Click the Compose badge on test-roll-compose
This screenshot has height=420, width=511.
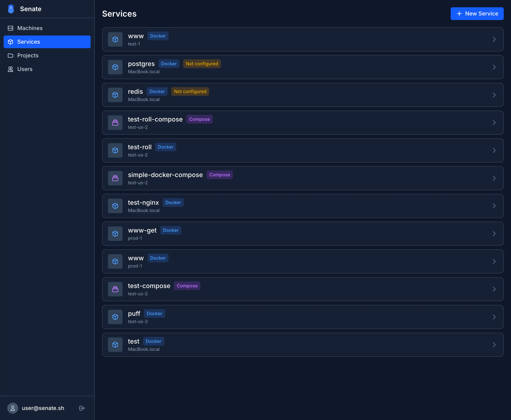pyautogui.click(x=199, y=119)
